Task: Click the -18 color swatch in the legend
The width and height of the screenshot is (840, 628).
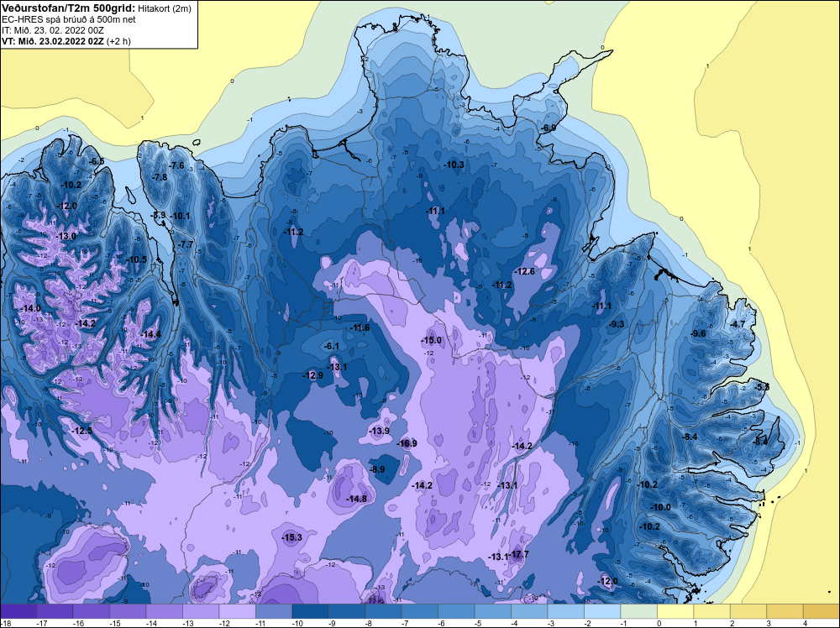Action: 18,611
